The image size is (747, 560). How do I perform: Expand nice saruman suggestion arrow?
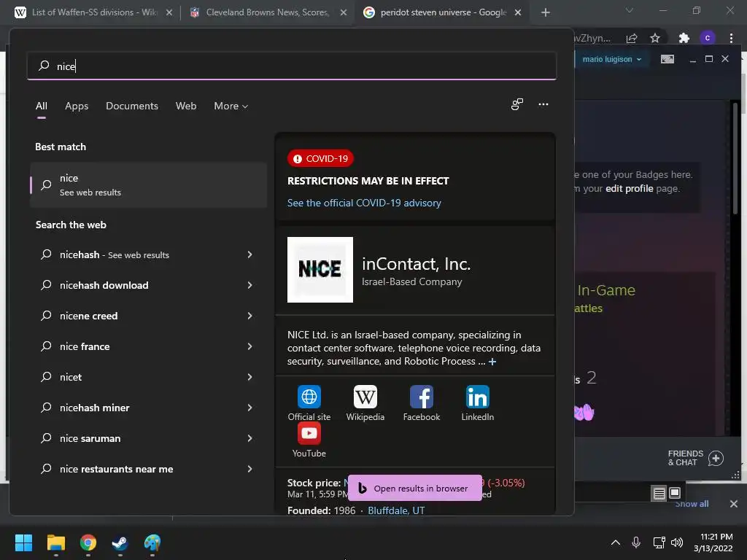click(249, 438)
